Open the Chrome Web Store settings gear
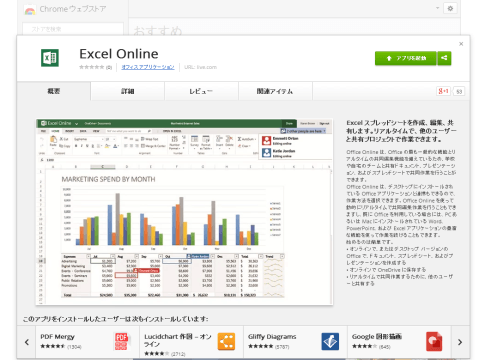Screen dimensions: 480x360 (450, 8)
